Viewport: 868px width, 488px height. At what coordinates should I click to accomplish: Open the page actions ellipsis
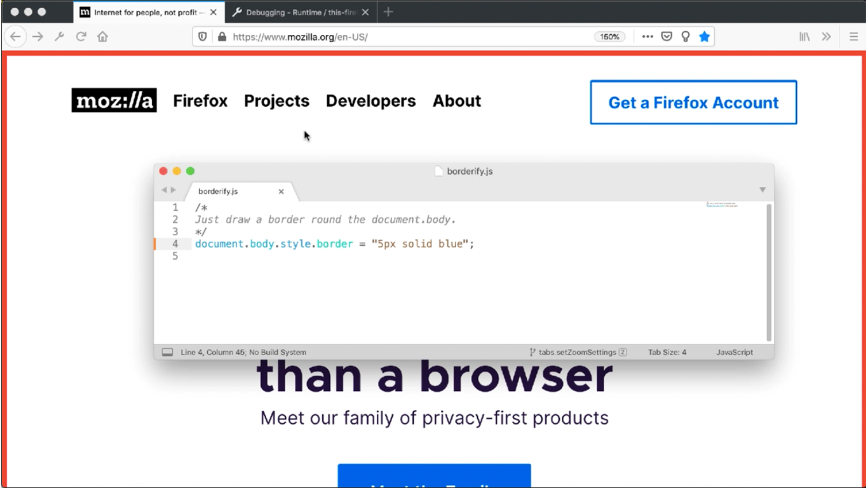[x=647, y=36]
